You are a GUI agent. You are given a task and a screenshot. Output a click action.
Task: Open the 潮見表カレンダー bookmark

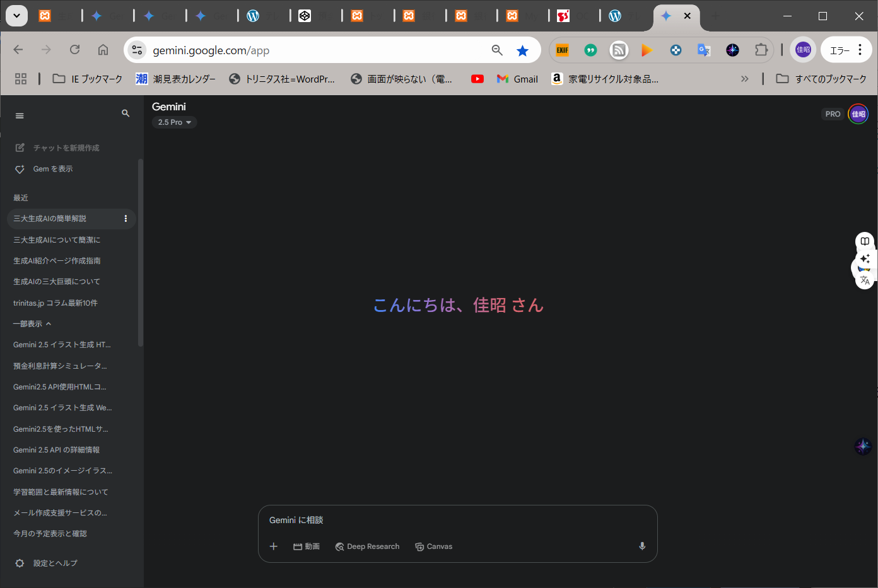click(176, 79)
